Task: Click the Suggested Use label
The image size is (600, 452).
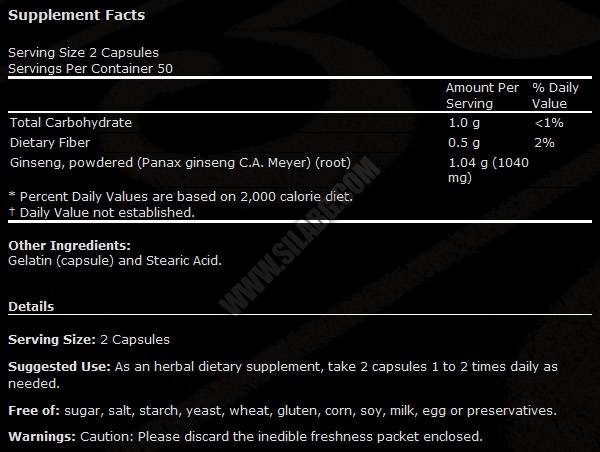Action: [x=59, y=367]
